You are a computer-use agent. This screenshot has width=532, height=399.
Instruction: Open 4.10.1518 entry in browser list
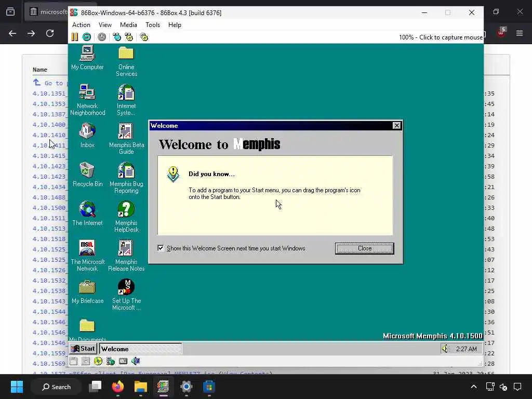point(49,239)
